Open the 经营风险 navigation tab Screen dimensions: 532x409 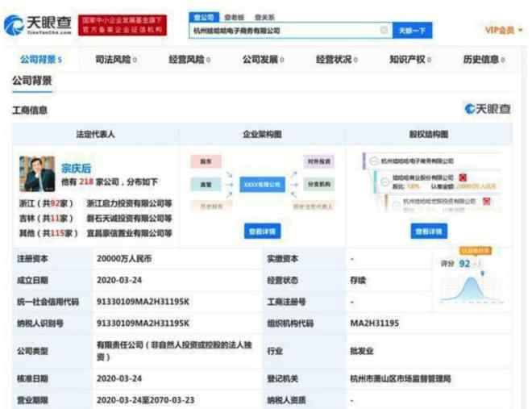(x=189, y=60)
